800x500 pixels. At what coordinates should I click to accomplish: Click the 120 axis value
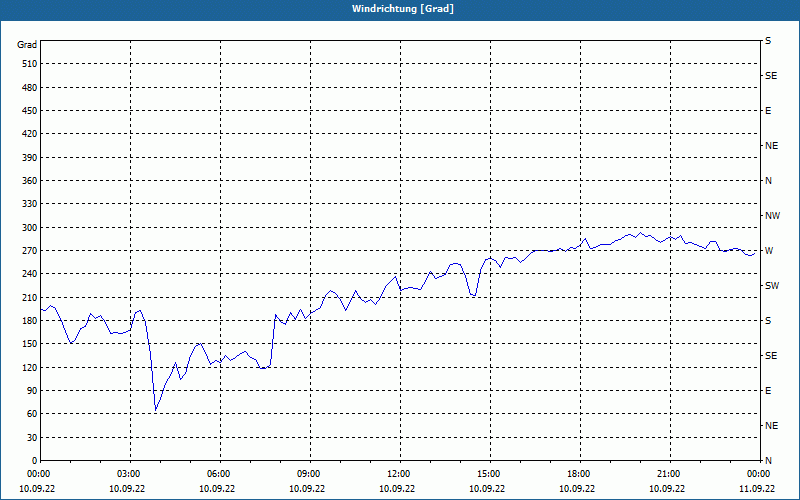30,367
